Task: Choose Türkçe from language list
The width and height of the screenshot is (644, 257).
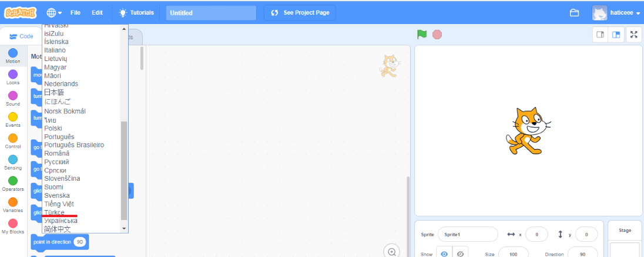Action: [x=54, y=212]
